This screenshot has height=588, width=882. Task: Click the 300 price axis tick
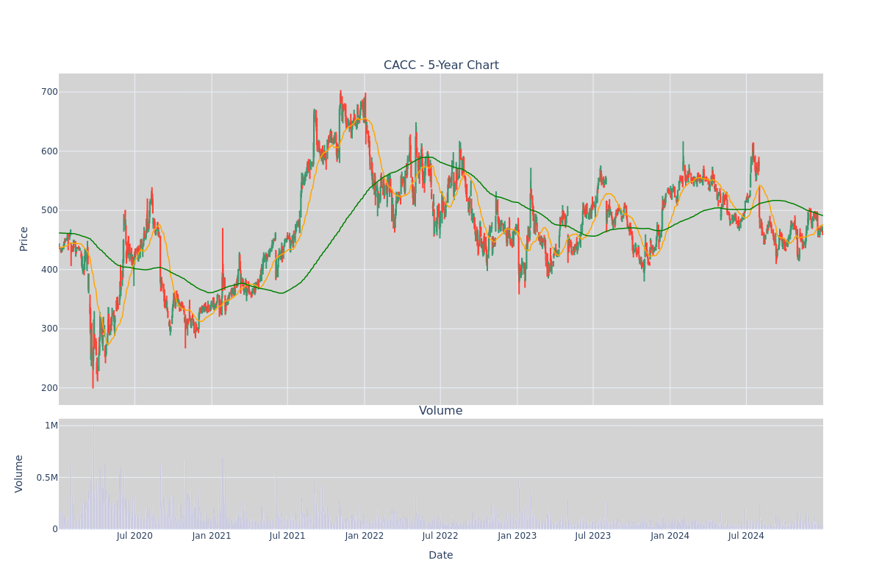click(x=49, y=329)
